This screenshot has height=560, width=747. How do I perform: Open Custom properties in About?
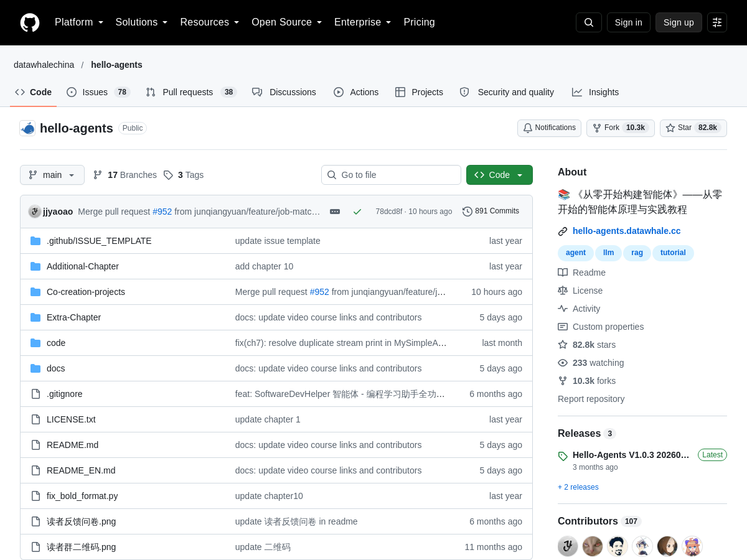pyautogui.click(x=601, y=327)
